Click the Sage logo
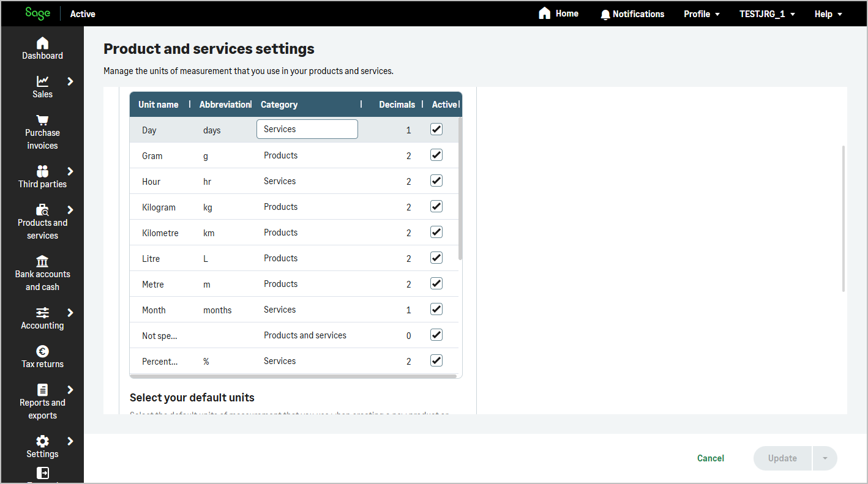The height and width of the screenshot is (484, 868). tap(38, 13)
